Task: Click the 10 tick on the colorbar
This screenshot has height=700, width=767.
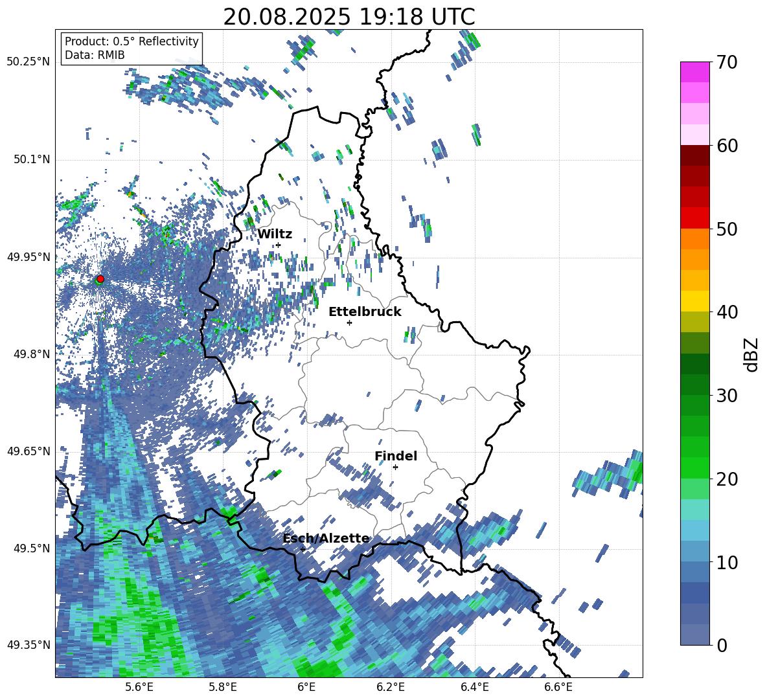Action: click(726, 562)
